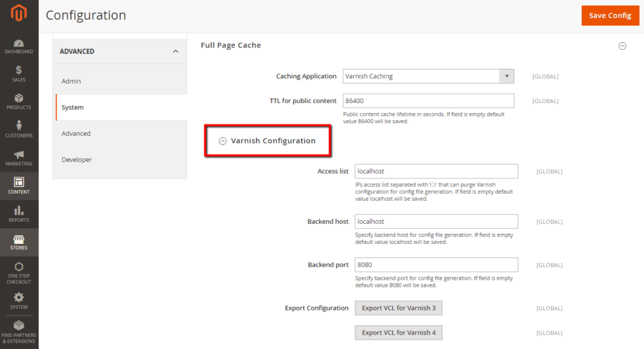This screenshot has width=644, height=349.
Task: Open the One Step Checkout menu
Action: point(19,273)
